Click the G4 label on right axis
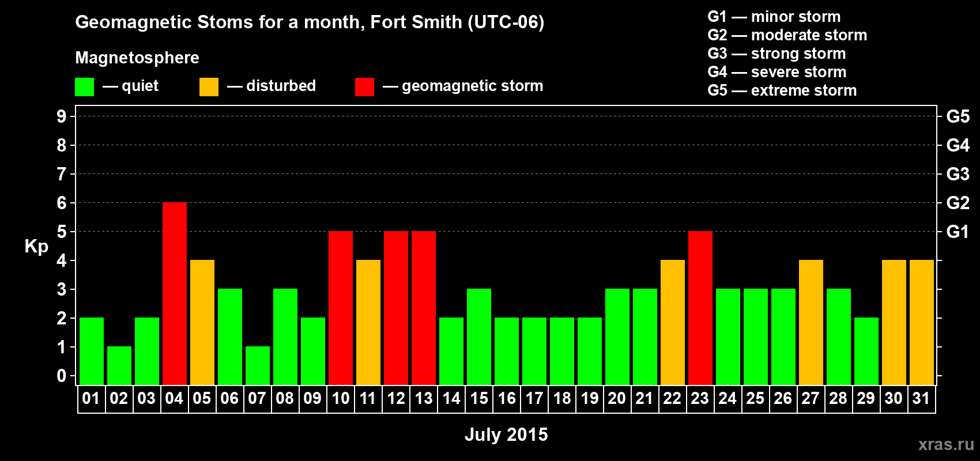The width and height of the screenshot is (980, 461). pos(958,145)
